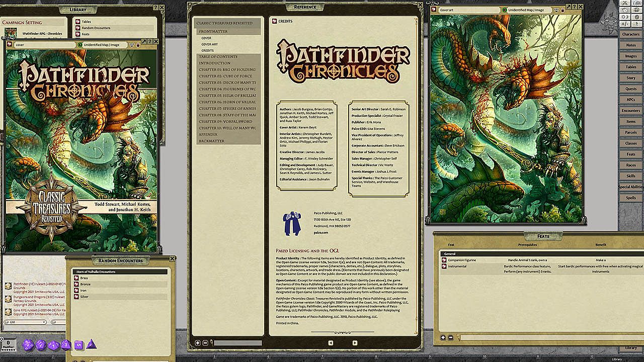Open the Notes sidebar tab
Screen dimensions: 644x362
coord(631,45)
